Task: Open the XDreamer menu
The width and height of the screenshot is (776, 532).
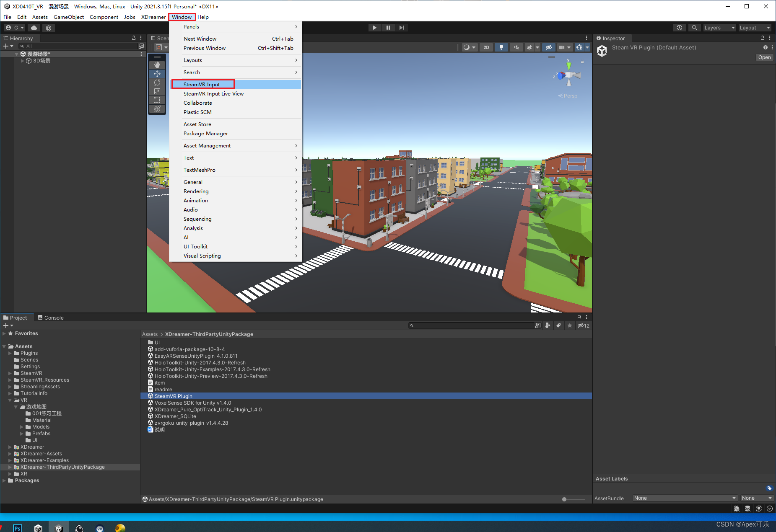Action: (x=153, y=17)
